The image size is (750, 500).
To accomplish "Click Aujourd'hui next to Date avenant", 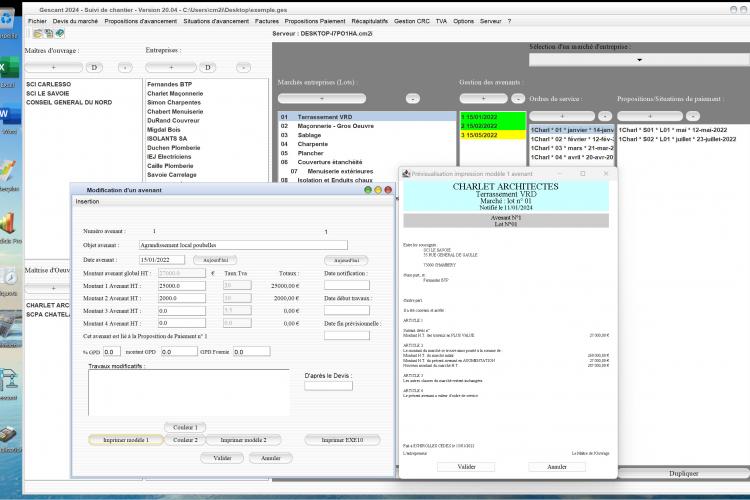I will pyautogui.click(x=216, y=260).
